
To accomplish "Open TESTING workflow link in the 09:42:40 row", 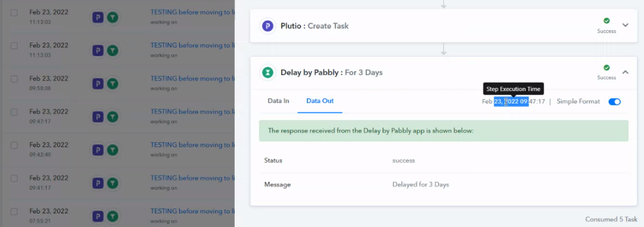I will 192,145.
